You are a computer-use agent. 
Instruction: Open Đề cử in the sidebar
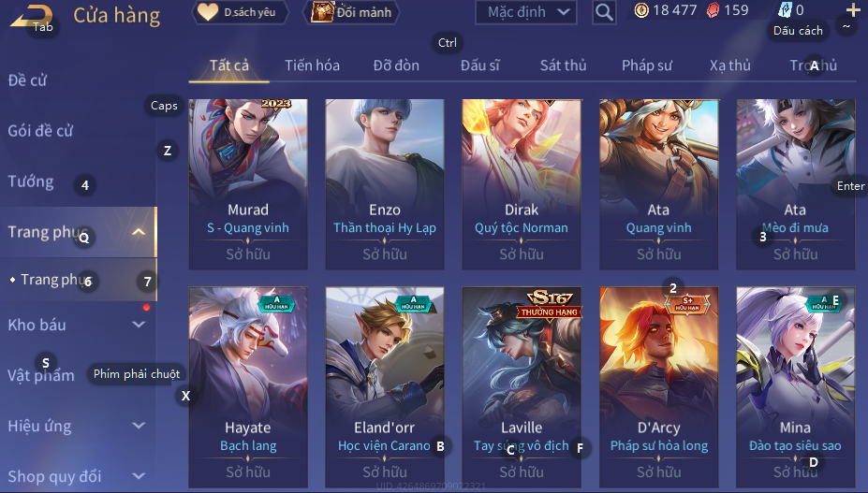27,80
